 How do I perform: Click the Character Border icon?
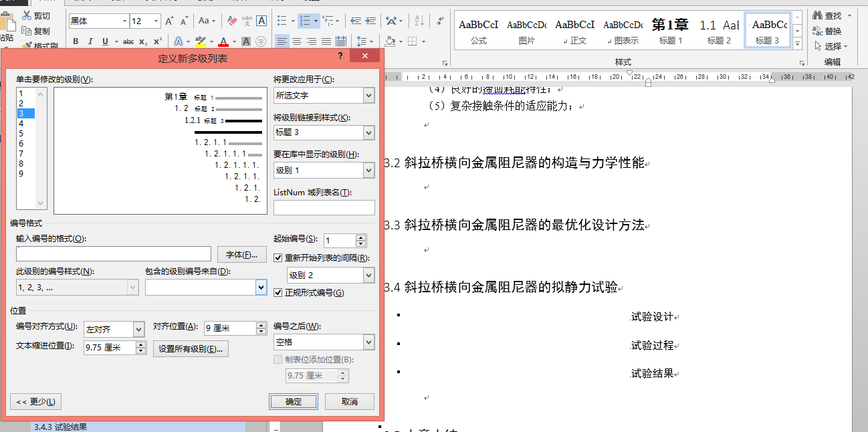261,21
